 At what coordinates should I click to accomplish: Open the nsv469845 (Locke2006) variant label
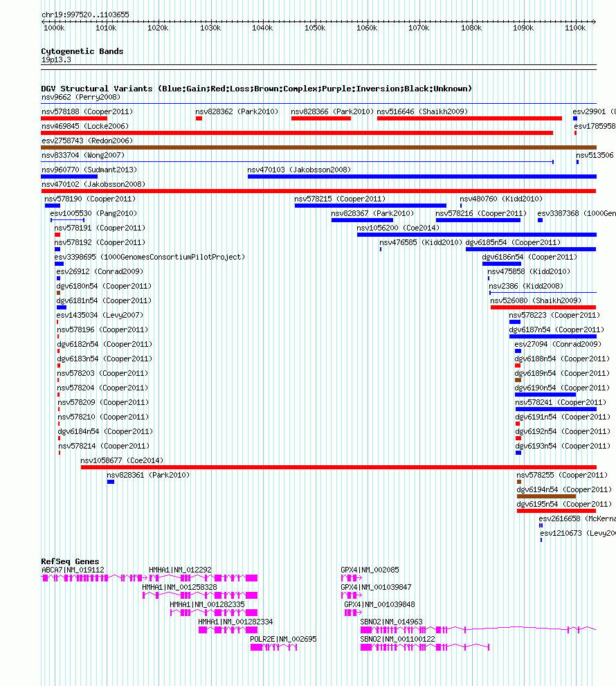(x=85, y=126)
